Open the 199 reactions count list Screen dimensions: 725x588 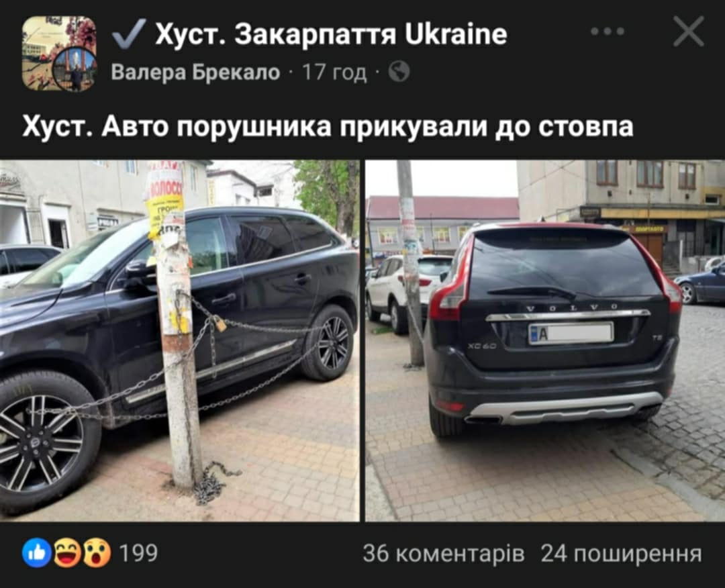point(138,553)
